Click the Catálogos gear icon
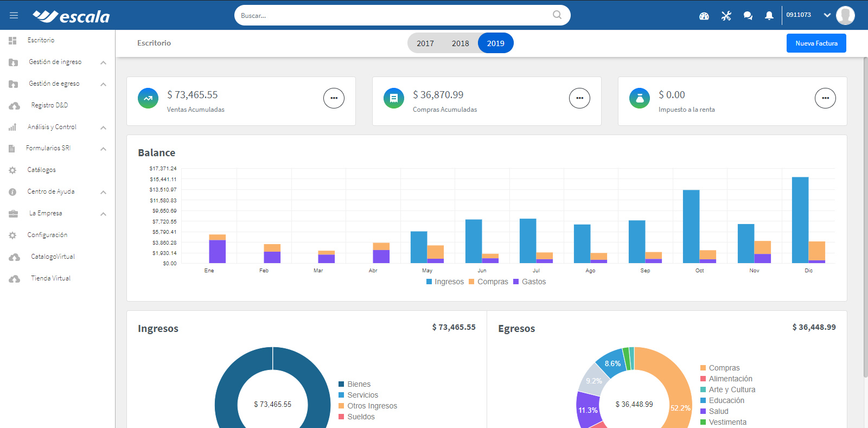This screenshot has width=868, height=428. [x=12, y=170]
